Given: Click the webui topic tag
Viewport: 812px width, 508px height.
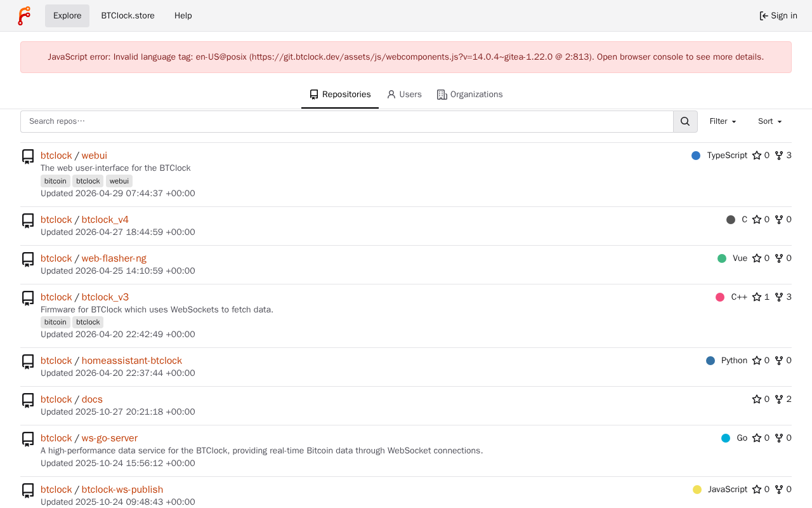Looking at the screenshot, I should (x=119, y=181).
